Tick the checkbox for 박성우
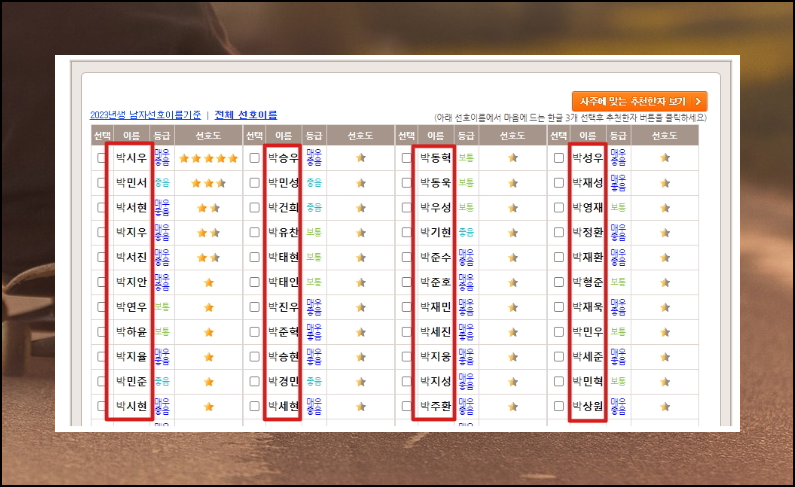 point(559,158)
